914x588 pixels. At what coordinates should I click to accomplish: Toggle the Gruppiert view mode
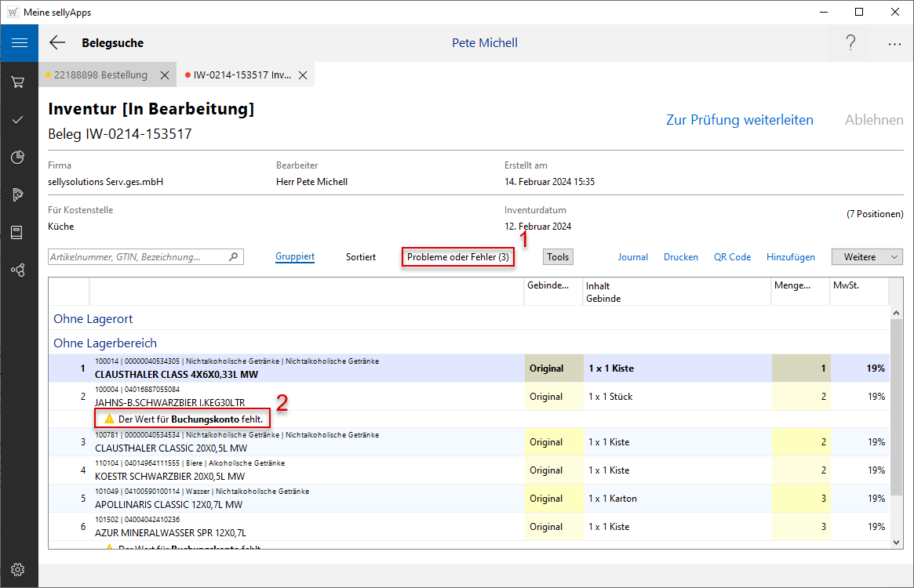[x=295, y=257]
